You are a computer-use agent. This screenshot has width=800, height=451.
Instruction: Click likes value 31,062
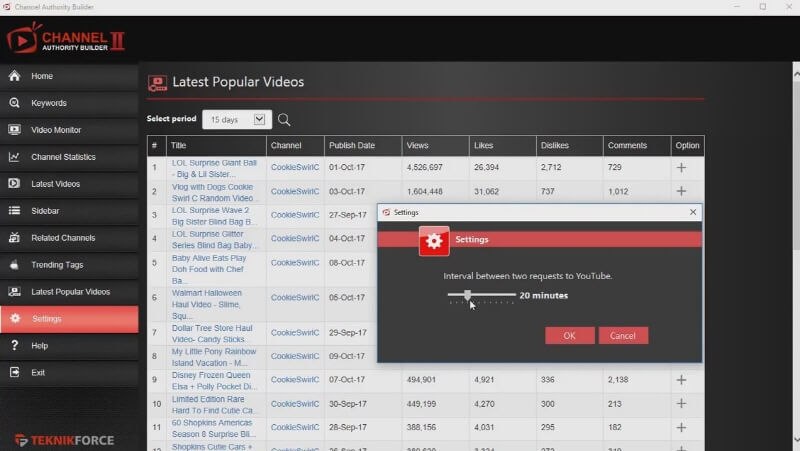point(486,191)
